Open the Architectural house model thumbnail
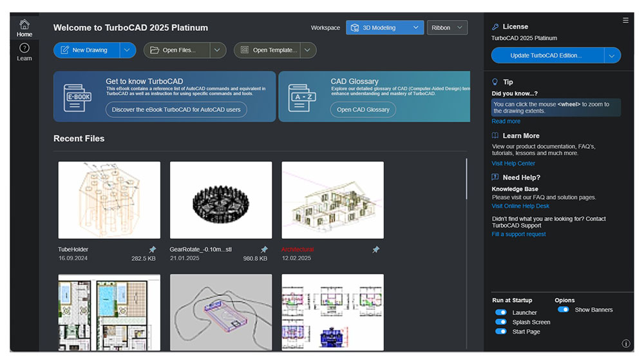644x364 pixels. click(x=333, y=200)
